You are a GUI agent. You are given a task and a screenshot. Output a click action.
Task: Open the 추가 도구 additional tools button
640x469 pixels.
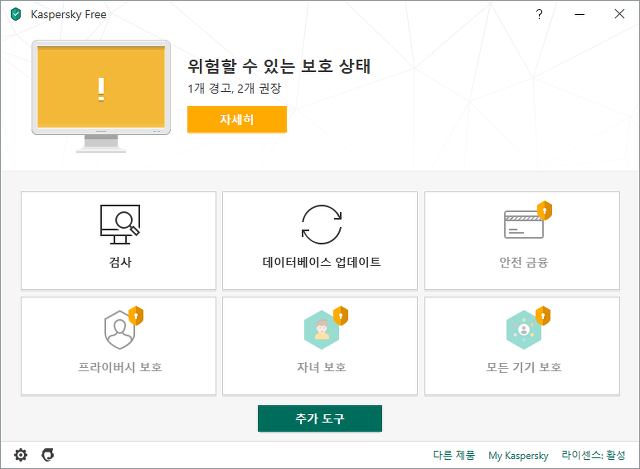tap(320, 418)
